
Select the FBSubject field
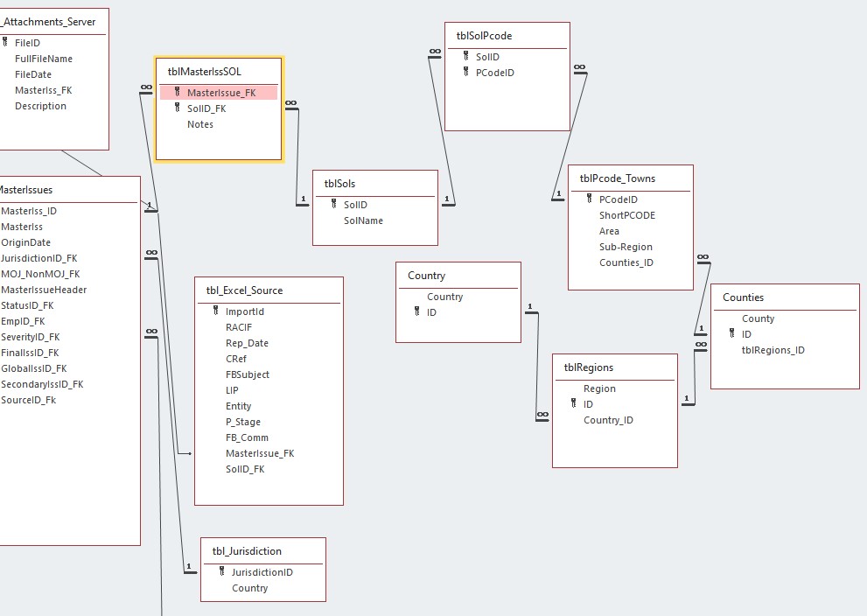click(x=248, y=374)
